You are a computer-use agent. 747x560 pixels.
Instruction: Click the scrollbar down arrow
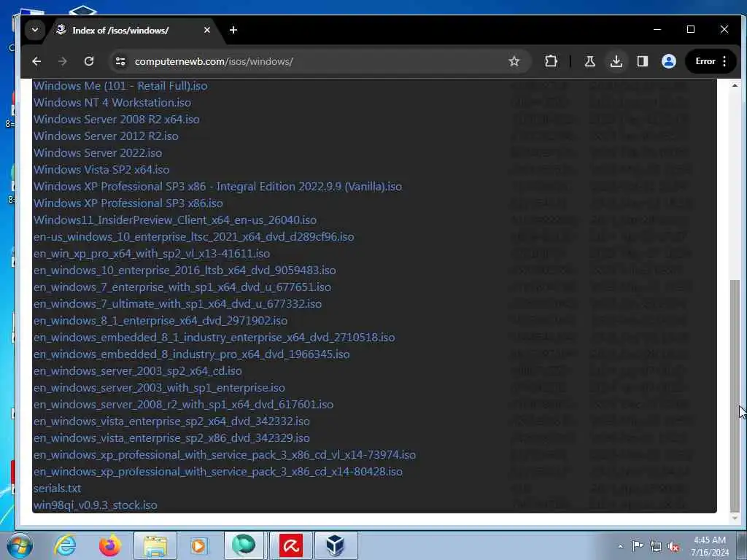(x=735, y=518)
